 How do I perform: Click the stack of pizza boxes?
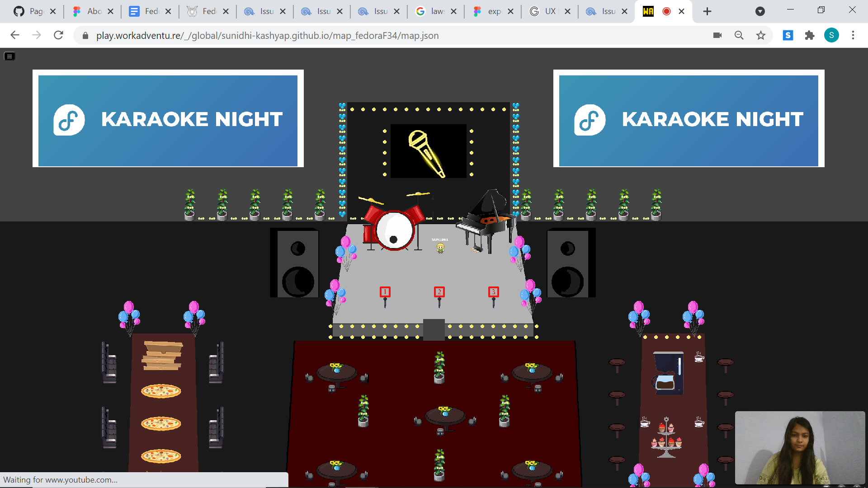click(x=163, y=356)
